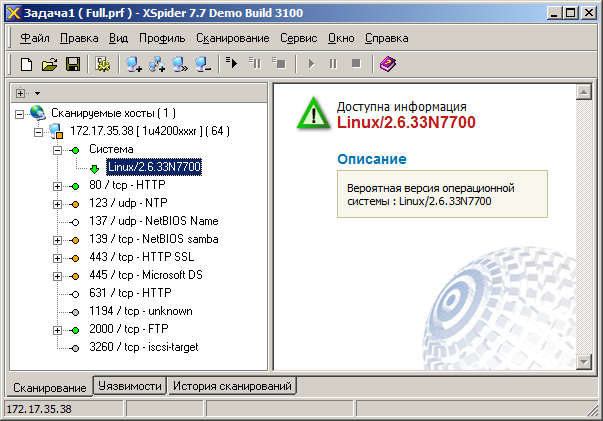
Task: Open the Сервис menu
Action: pos(298,38)
